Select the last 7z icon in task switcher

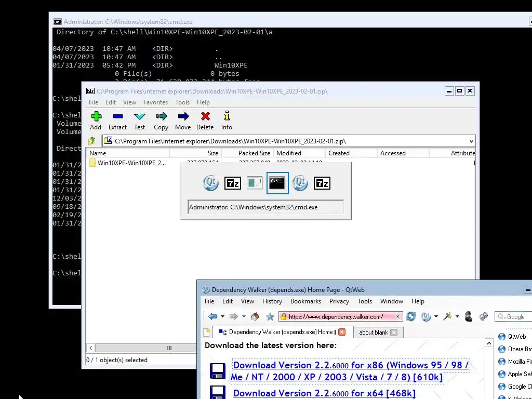tap(322, 183)
